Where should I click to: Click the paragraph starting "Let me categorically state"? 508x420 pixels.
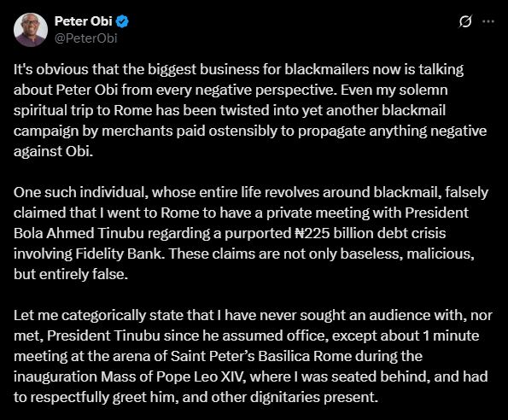point(253,356)
